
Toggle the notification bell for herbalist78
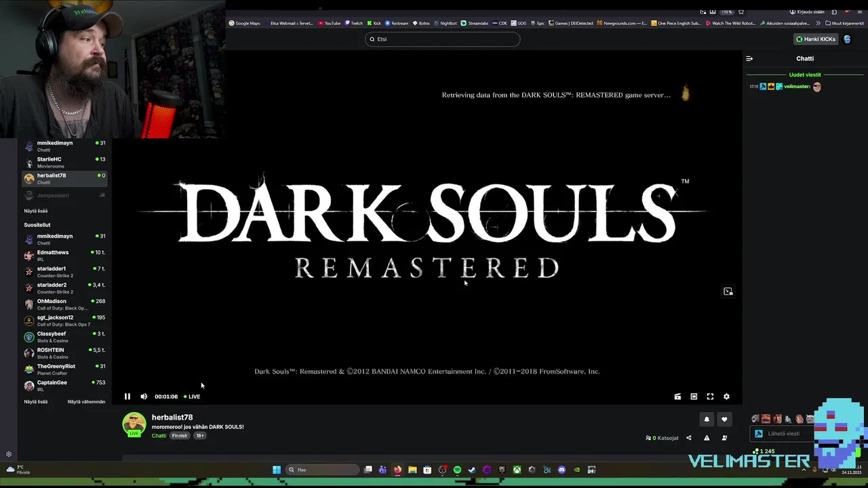[707, 420]
